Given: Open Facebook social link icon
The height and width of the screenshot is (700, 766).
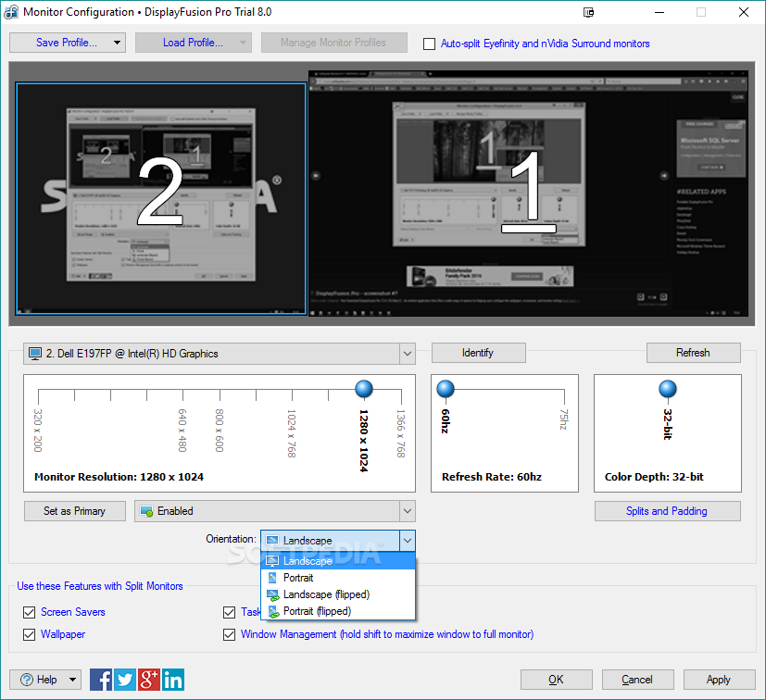Looking at the screenshot, I should tap(101, 680).
